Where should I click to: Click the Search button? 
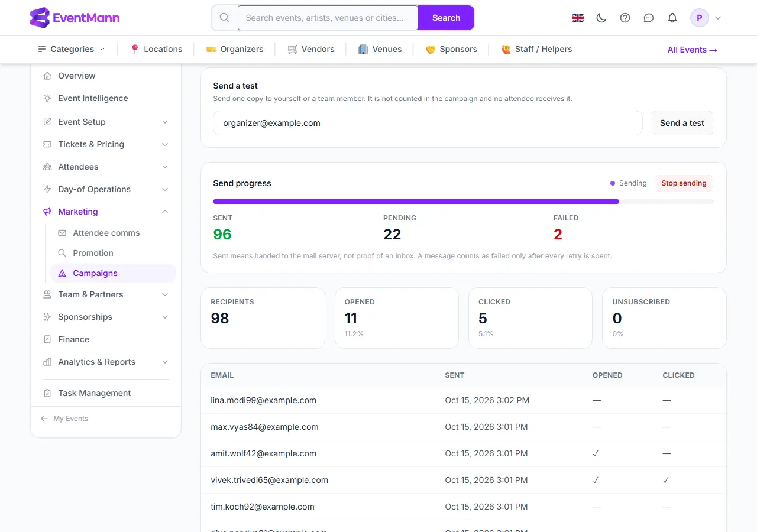click(446, 18)
